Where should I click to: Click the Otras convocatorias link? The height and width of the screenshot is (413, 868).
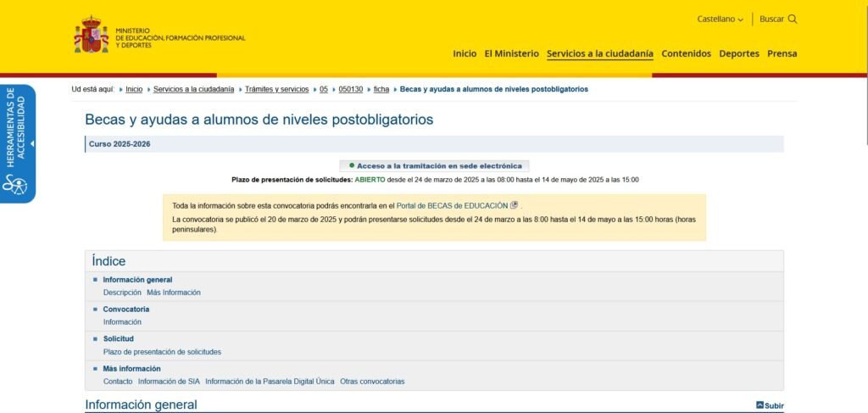pyautogui.click(x=372, y=381)
